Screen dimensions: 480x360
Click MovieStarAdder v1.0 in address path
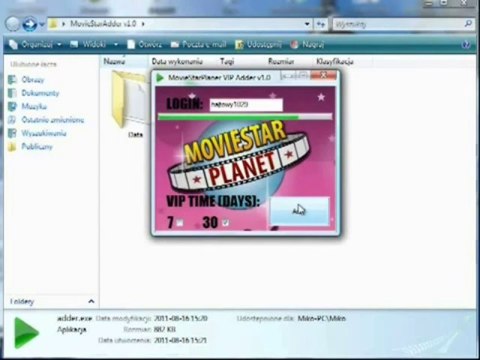[x=103, y=24]
